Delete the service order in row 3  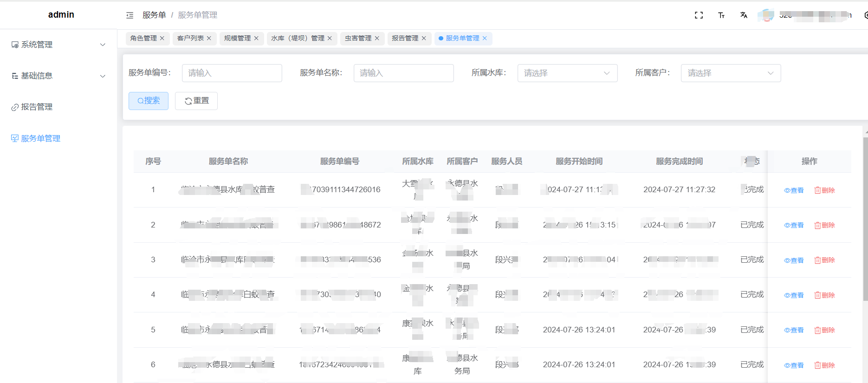(824, 260)
